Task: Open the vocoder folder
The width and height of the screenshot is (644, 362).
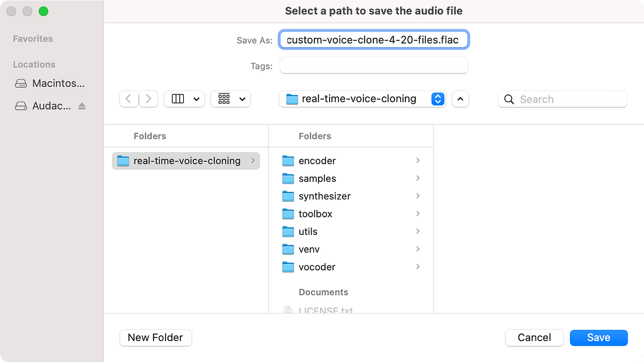Action: click(316, 267)
